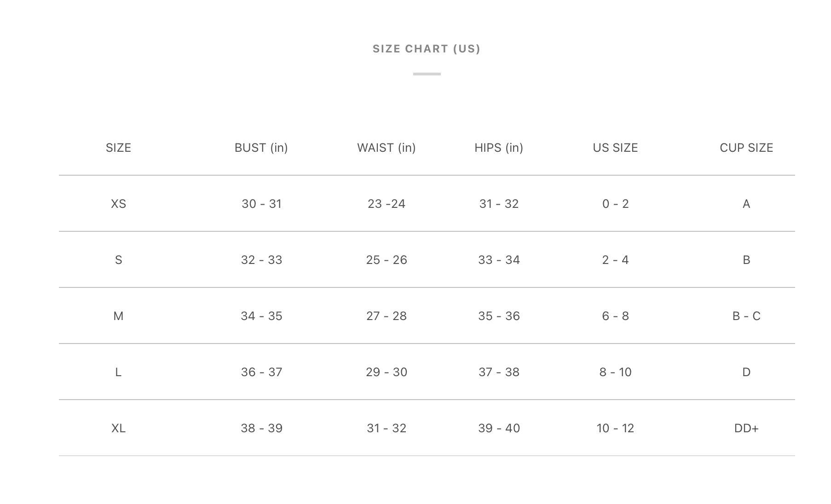831x504 pixels.
Task: Click the 35 - 36 hips value
Action: [499, 316]
